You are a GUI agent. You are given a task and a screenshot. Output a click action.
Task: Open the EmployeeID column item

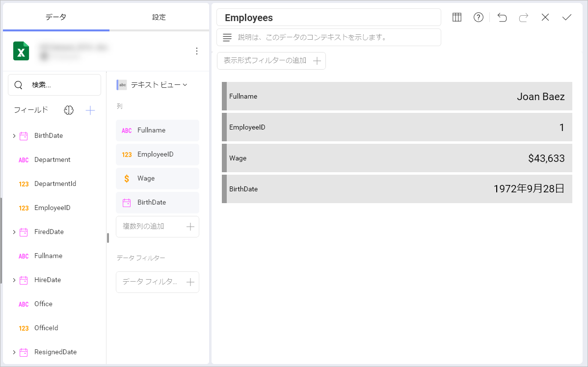158,155
